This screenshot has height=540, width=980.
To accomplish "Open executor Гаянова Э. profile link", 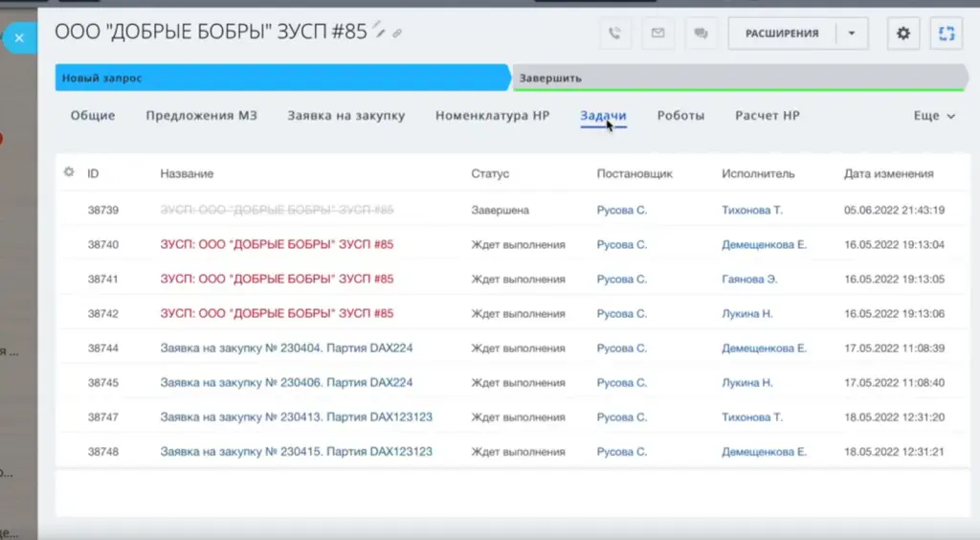I will coord(749,279).
